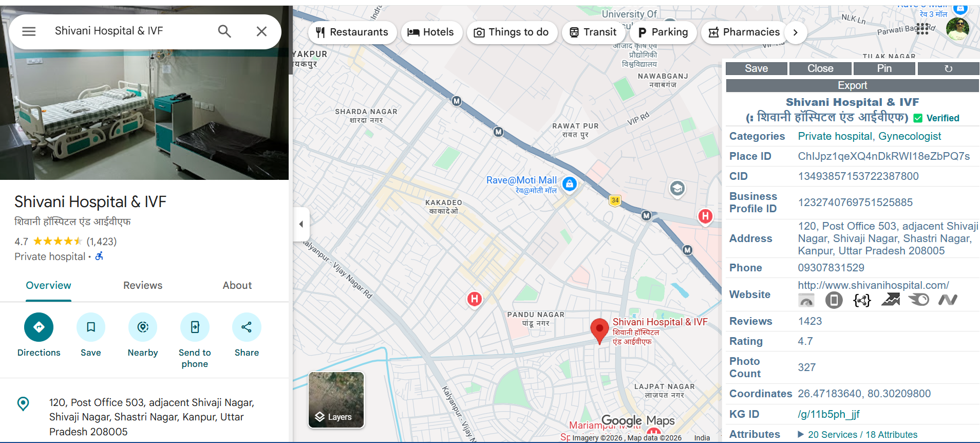Open the Google Maps hamburger menu
This screenshot has width=980, height=443.
[x=29, y=31]
